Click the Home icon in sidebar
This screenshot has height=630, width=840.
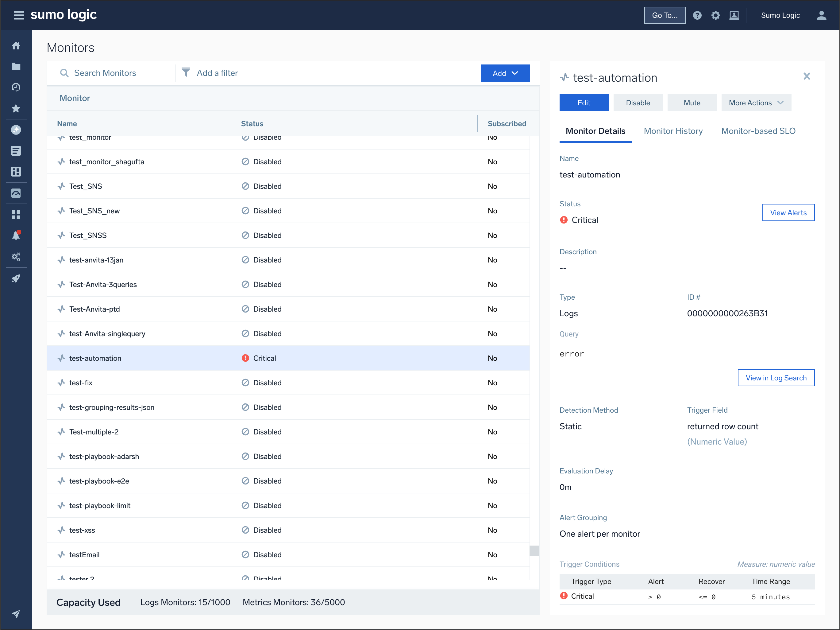[16, 46]
